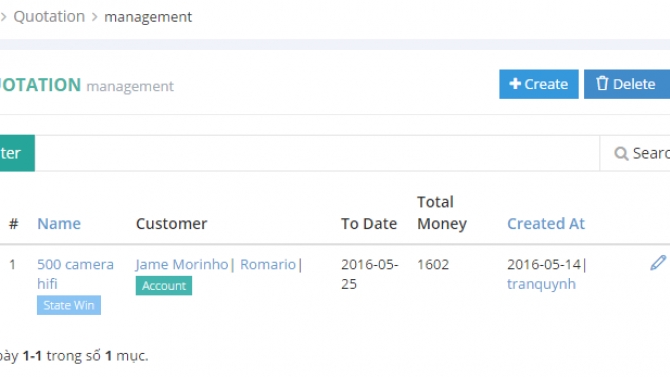Click the Search button with magnifier
This screenshot has width=670, height=377.
(x=636, y=153)
